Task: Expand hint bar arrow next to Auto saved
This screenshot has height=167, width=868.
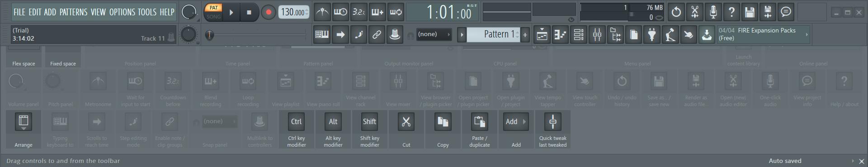Action: [x=853, y=161]
